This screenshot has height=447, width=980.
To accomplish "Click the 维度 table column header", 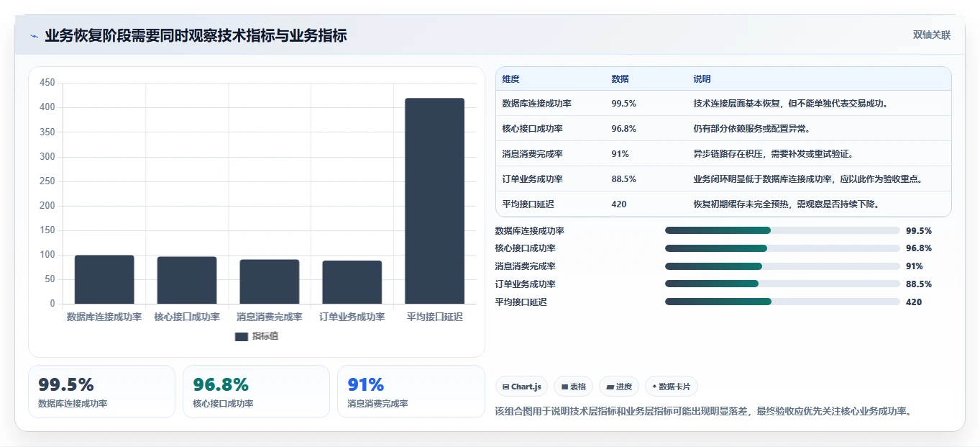I will click(510, 79).
